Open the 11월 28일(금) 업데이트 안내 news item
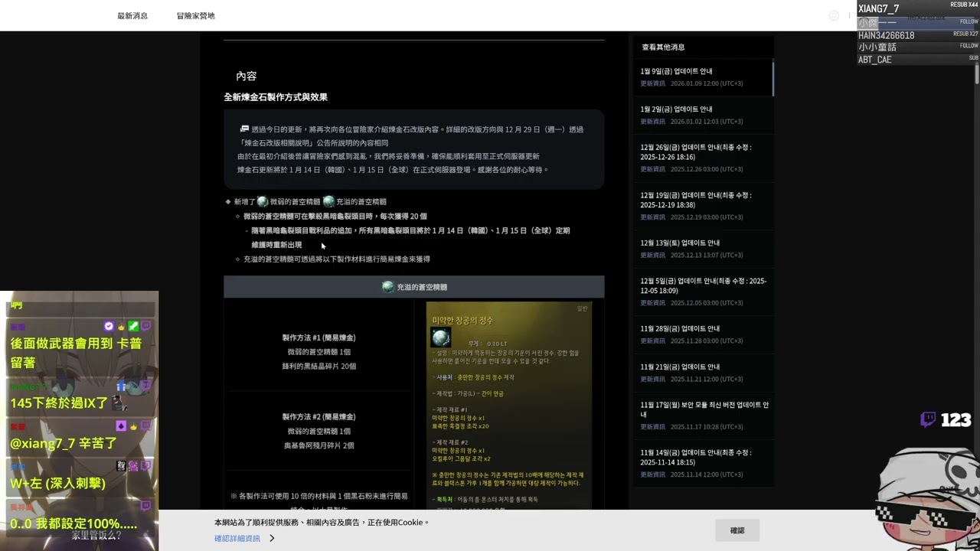The width and height of the screenshot is (980, 551). tap(703, 334)
